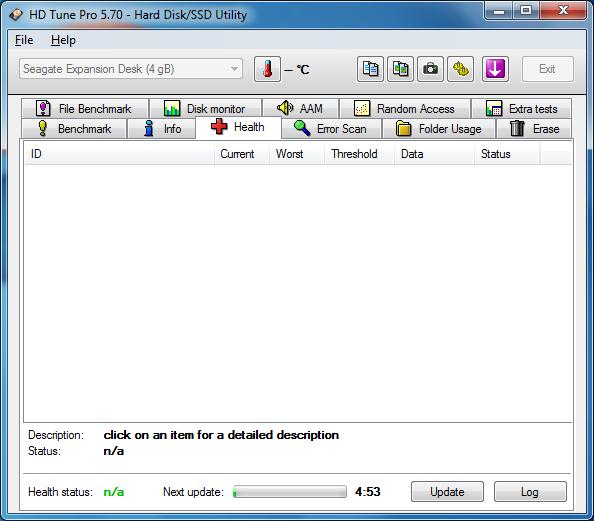The width and height of the screenshot is (594, 521).
Task: Open the drive selection dropdown
Action: coord(131,69)
